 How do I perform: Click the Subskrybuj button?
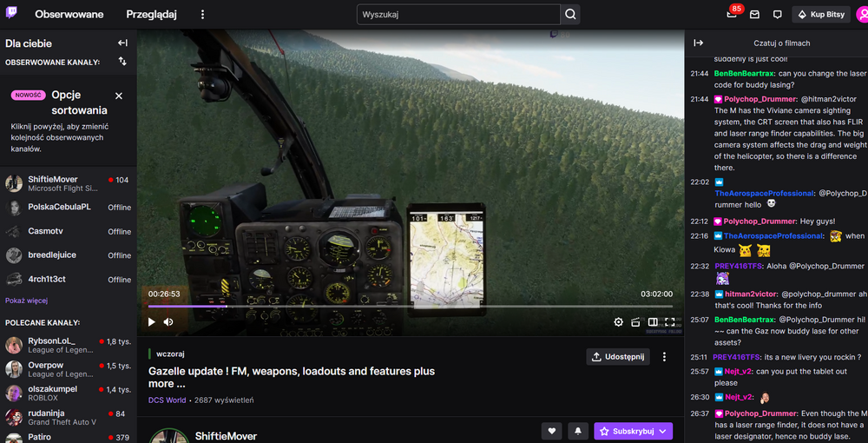634,431
